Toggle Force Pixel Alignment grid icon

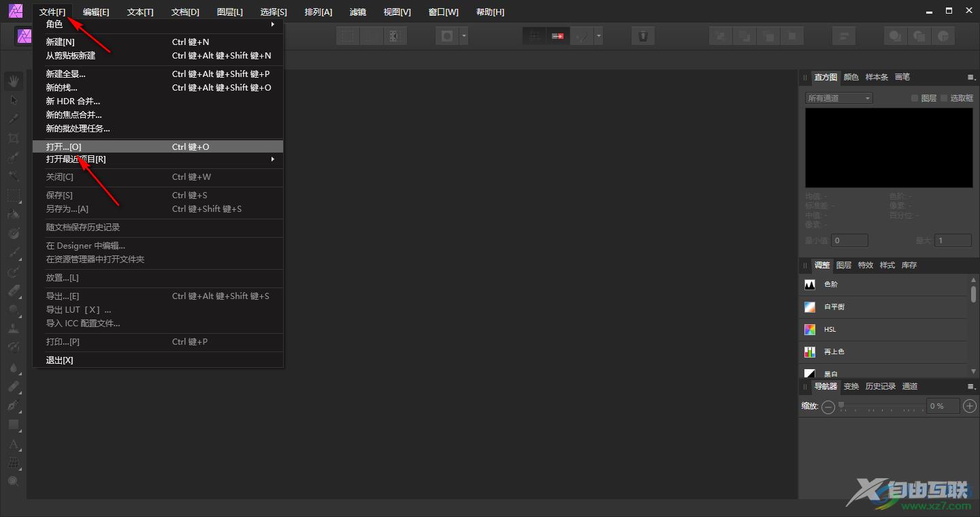tap(535, 36)
